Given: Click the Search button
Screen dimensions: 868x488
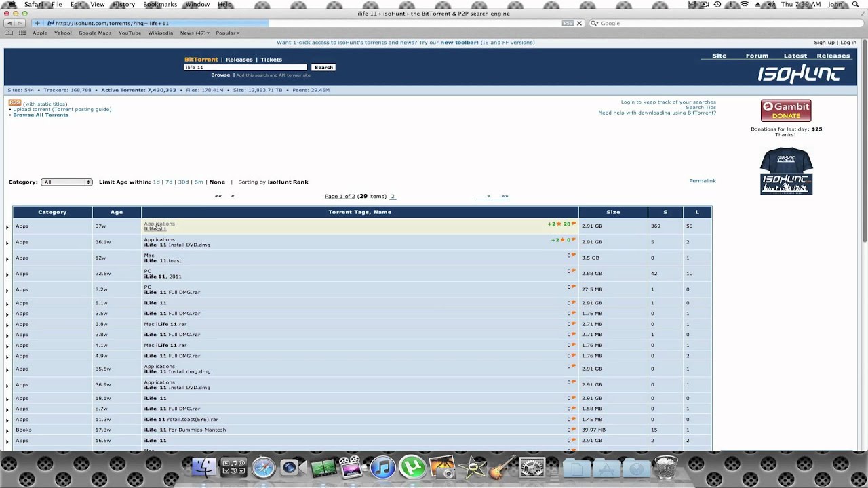Looking at the screenshot, I should 323,67.
